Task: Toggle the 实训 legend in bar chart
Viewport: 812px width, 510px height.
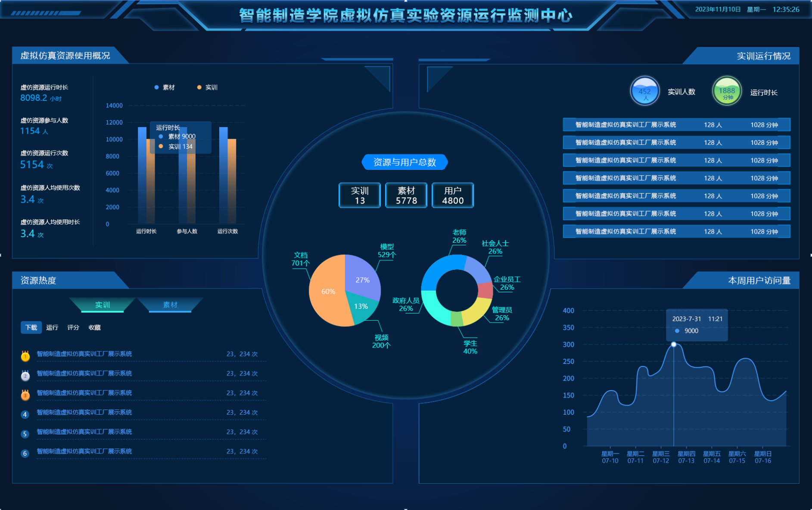Action: click(207, 88)
